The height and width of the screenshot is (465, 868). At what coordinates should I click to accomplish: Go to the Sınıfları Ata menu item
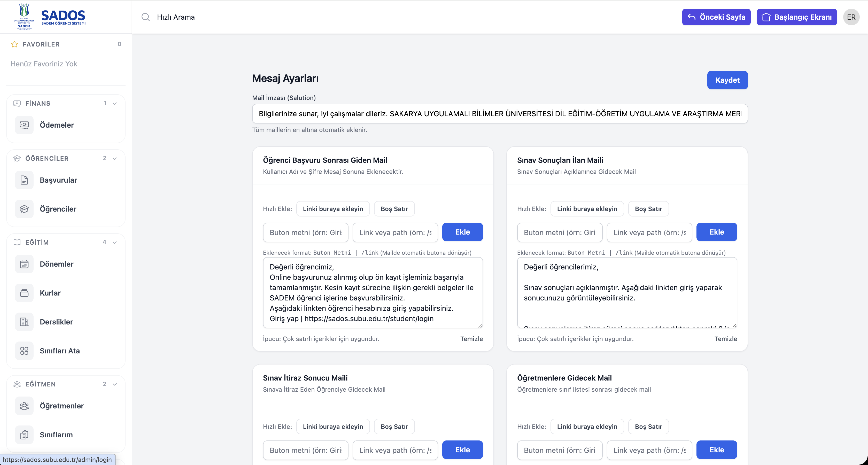coord(66,351)
